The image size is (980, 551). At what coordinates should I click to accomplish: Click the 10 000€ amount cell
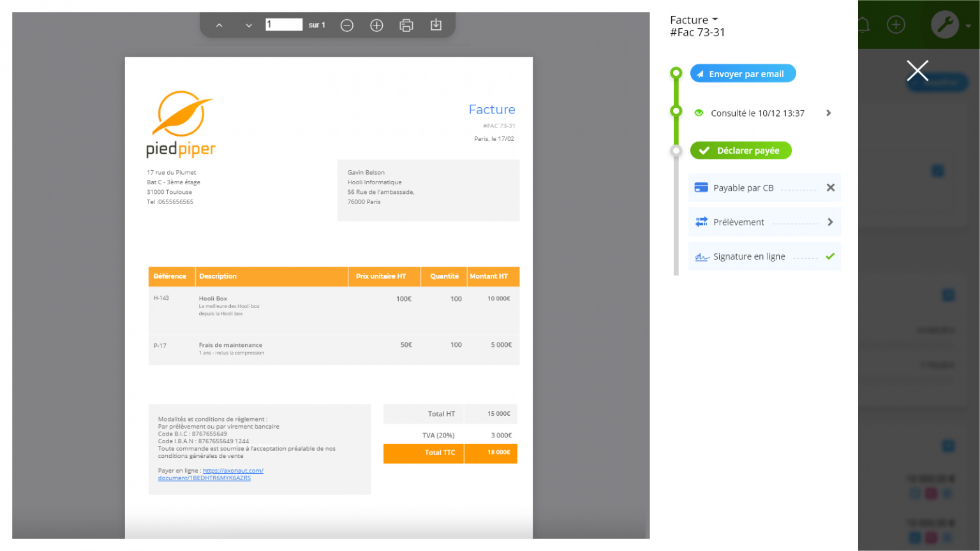click(x=499, y=298)
